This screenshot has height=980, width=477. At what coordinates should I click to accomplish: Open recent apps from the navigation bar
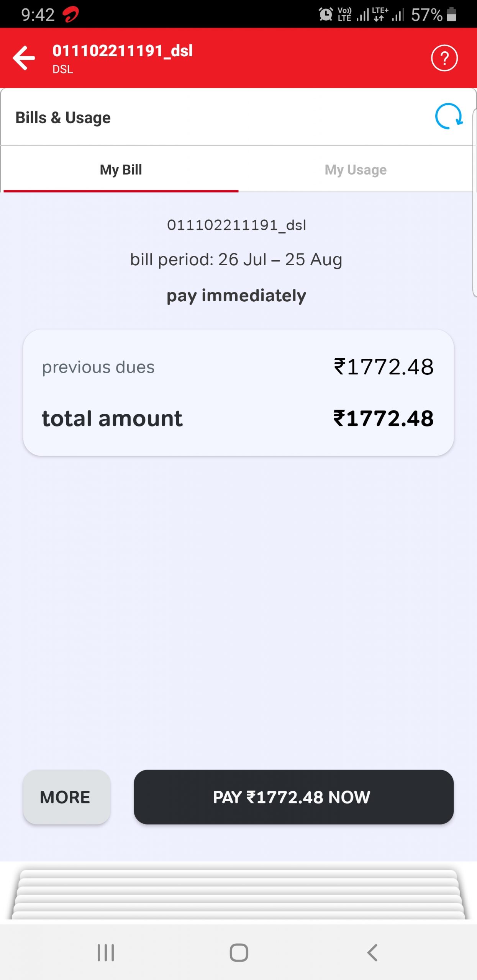coord(106,952)
